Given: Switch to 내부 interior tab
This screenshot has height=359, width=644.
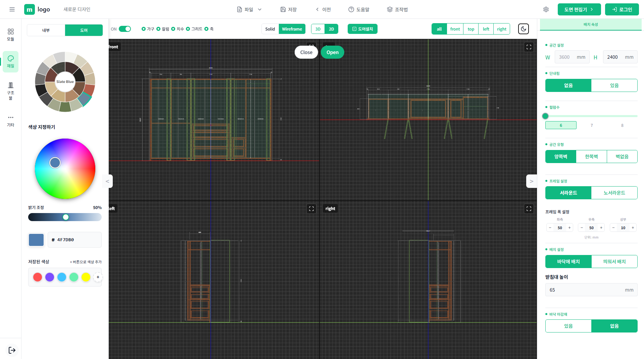Looking at the screenshot, I should [46, 30].
